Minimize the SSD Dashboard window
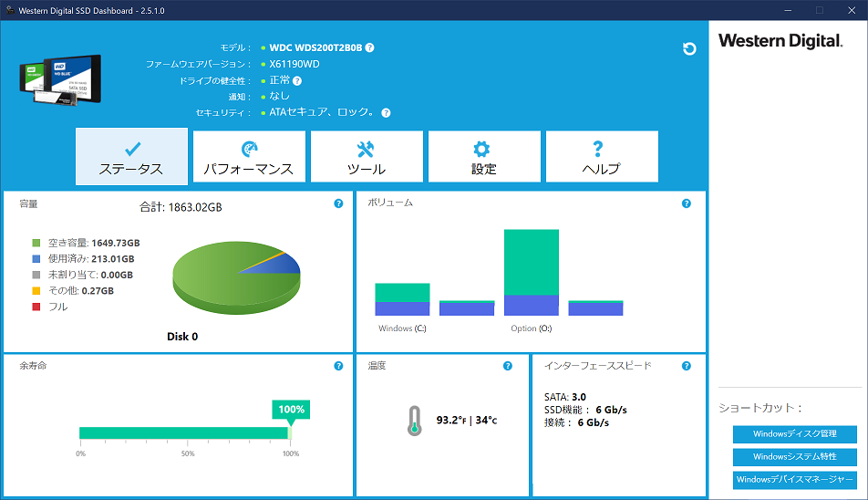 click(x=788, y=11)
